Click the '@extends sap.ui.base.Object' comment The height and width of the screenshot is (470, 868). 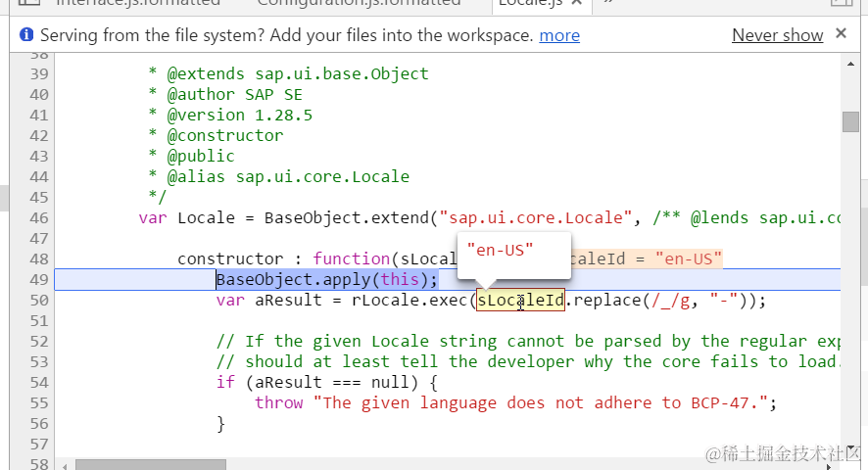298,74
